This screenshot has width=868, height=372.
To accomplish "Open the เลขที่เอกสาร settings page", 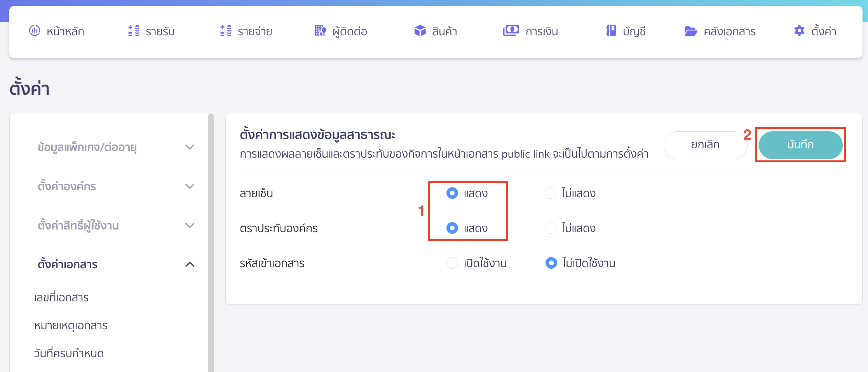I will 61,297.
